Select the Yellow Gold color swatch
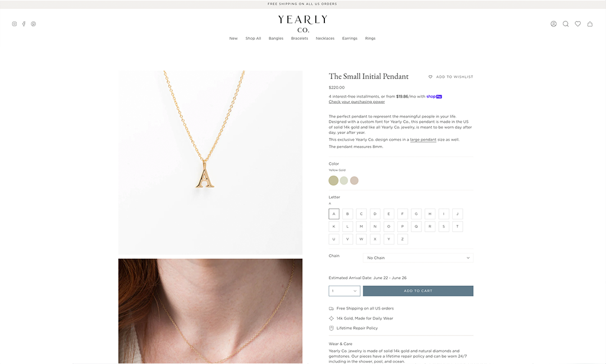Viewport: 606px width, 364px height. click(x=333, y=181)
